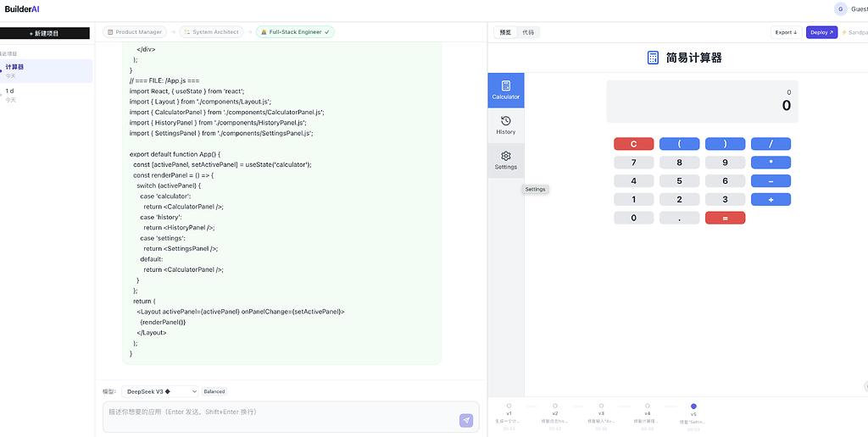Click the plus key

point(771,199)
